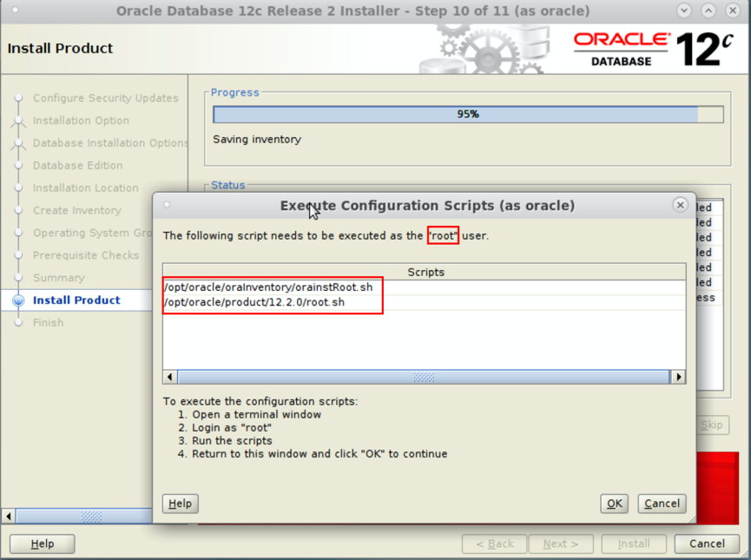Click the greyed Next button
This screenshot has width=751, height=560.
[561, 544]
